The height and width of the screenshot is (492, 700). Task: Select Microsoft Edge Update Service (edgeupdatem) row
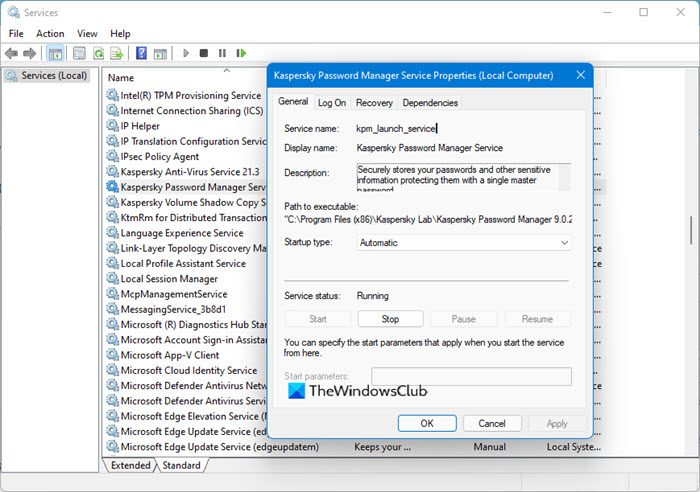354,446
